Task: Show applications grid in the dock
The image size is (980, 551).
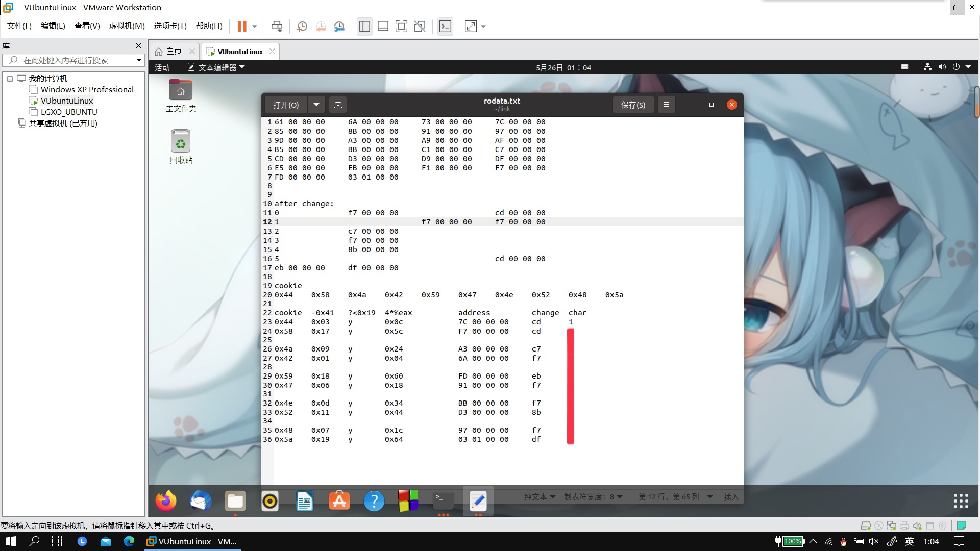Action: click(961, 501)
